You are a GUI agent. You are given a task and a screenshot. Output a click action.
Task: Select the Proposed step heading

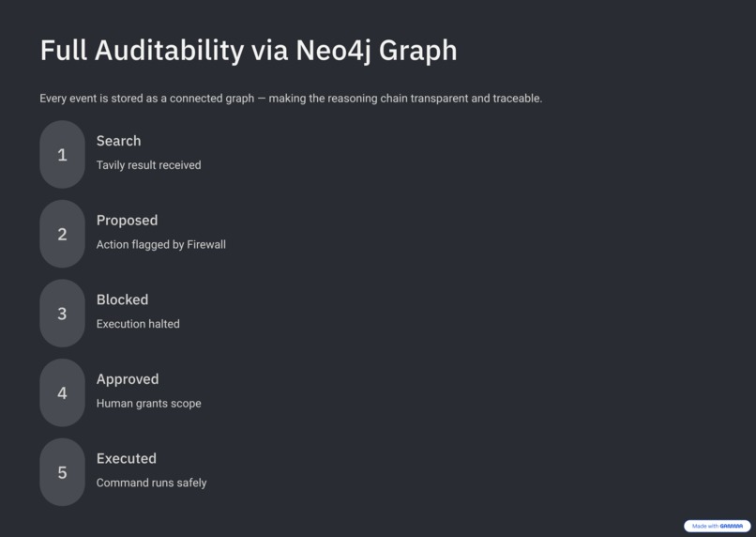[127, 221]
